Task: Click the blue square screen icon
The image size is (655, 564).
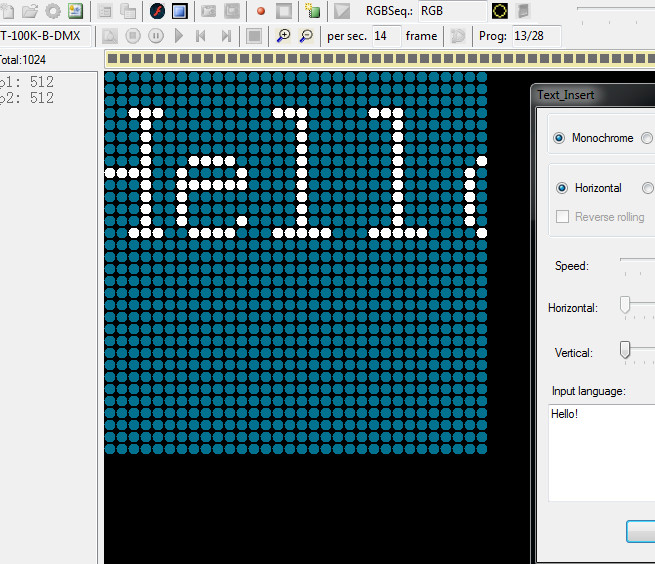Action: click(180, 11)
